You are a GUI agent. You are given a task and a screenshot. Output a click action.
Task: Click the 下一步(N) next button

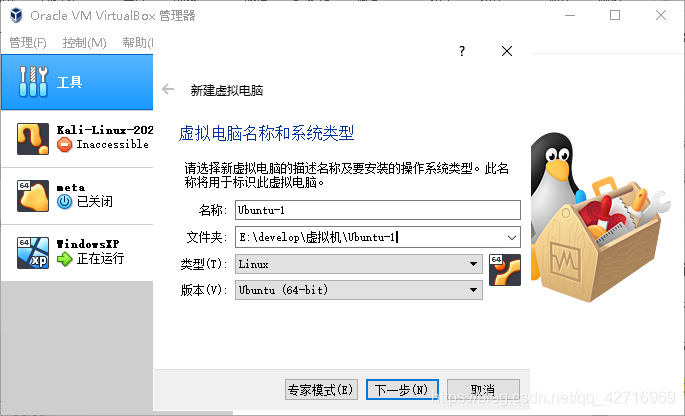click(402, 389)
